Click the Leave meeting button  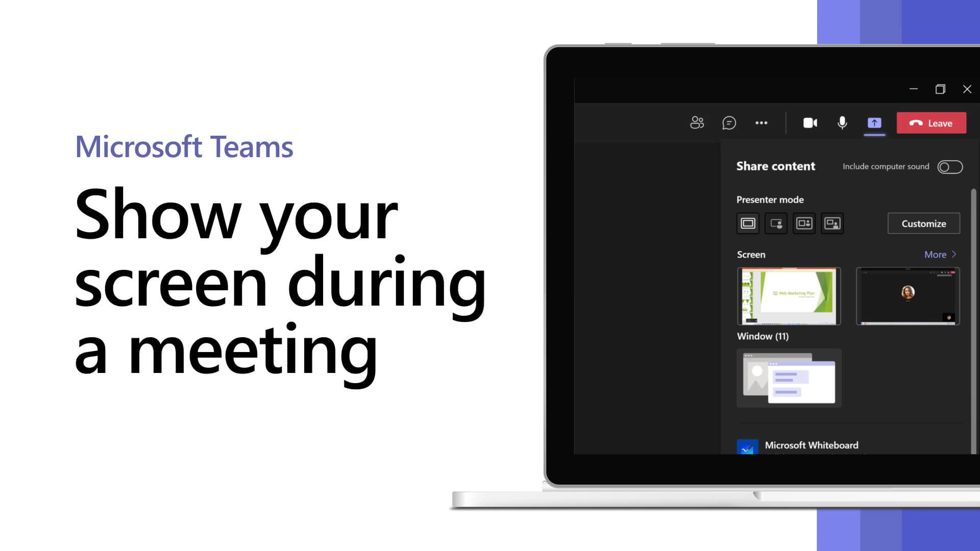932,123
